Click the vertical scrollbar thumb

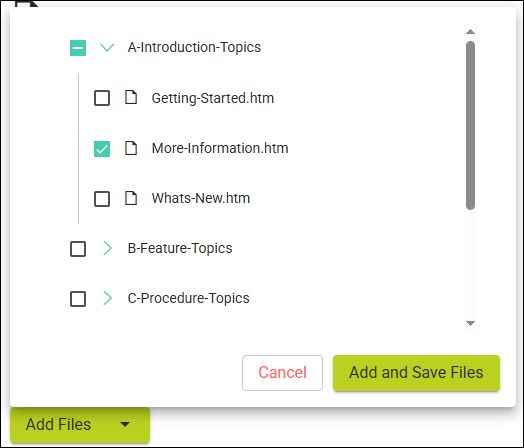pyautogui.click(x=471, y=125)
